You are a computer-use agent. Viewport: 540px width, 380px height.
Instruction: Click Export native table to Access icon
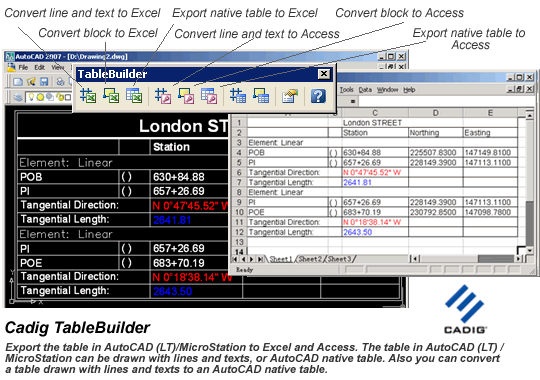[x=209, y=95]
